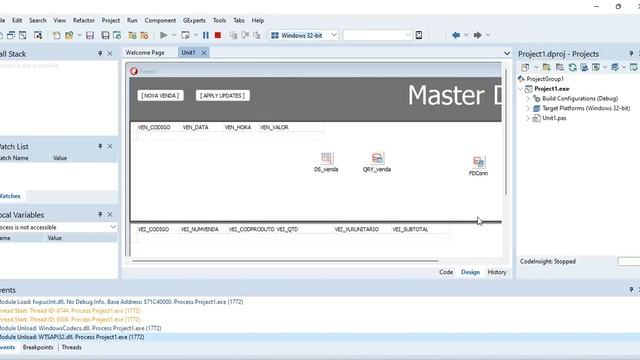The height and width of the screenshot is (360, 640).
Task: Pin the Events panel
Action: [x=631, y=290]
